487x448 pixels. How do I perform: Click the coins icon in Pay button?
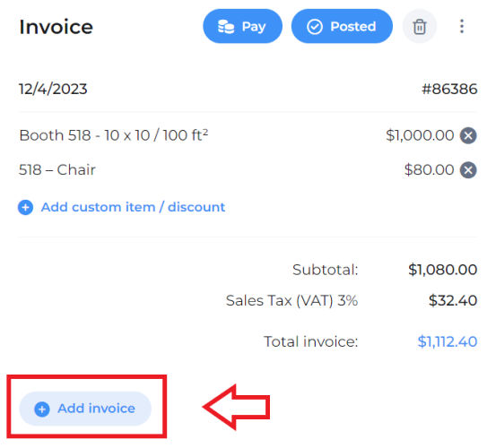pyautogui.click(x=226, y=26)
